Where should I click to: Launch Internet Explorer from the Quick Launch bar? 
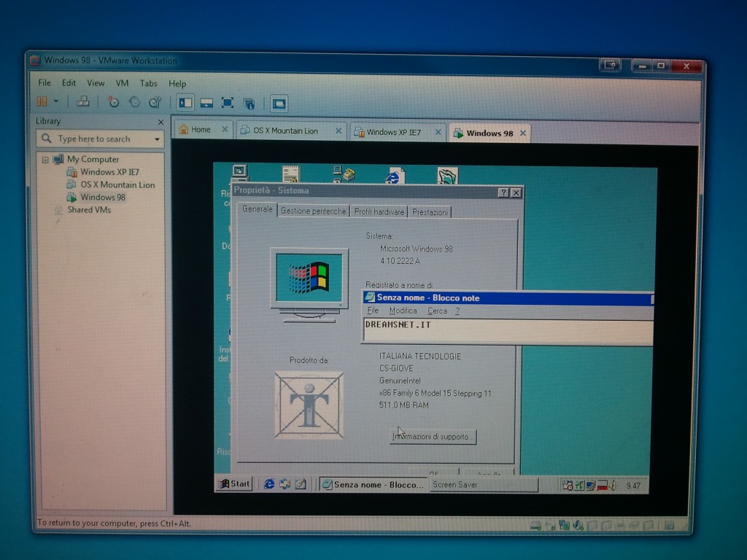269,484
